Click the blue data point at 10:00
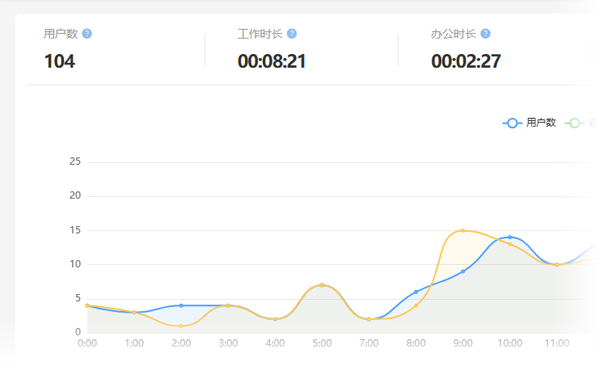Screen dimensions: 600x368 [510, 237]
